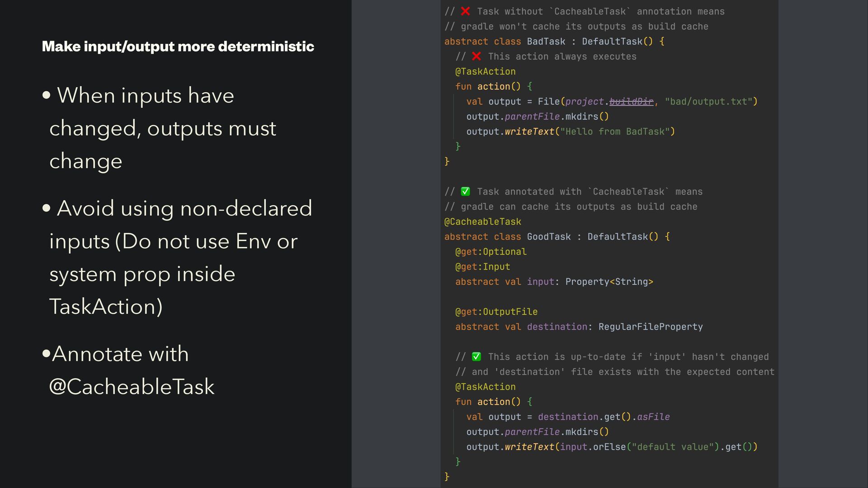Click the 'abstract class GoodTask : DefaultTask()' line
Screen dimensions: 868x488
tap(557, 237)
